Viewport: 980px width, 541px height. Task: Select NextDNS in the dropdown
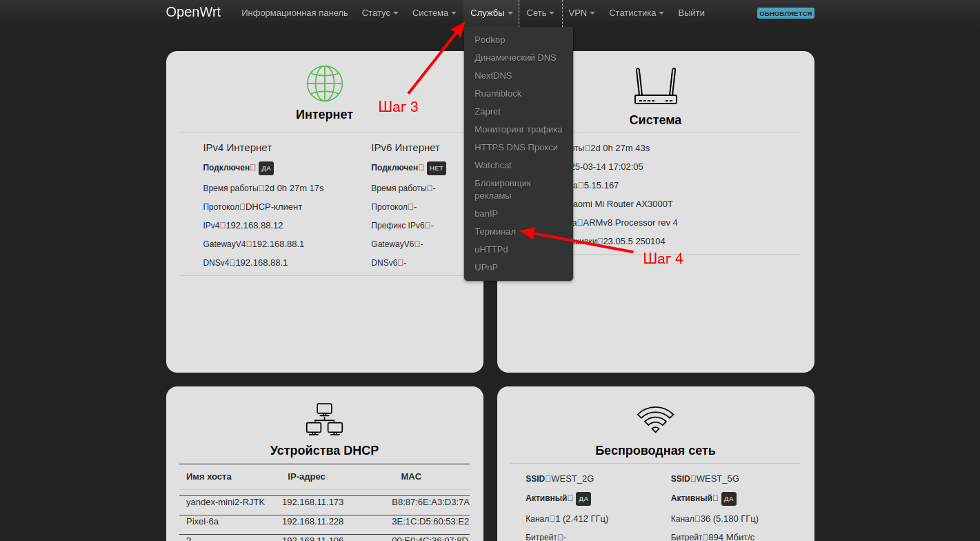pos(493,75)
